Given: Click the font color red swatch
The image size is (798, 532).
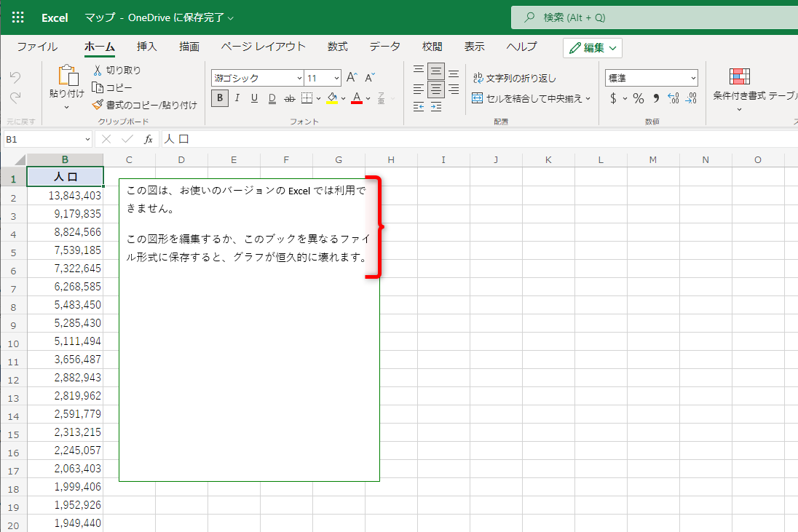Looking at the screenshot, I should point(357,103).
